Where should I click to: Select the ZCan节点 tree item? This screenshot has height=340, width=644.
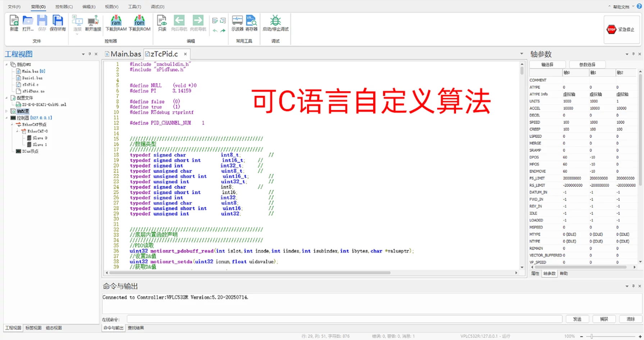tap(27, 151)
